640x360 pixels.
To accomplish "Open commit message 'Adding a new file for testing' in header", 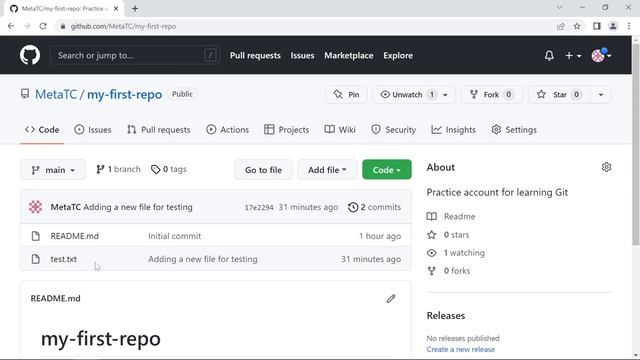I will [x=138, y=207].
